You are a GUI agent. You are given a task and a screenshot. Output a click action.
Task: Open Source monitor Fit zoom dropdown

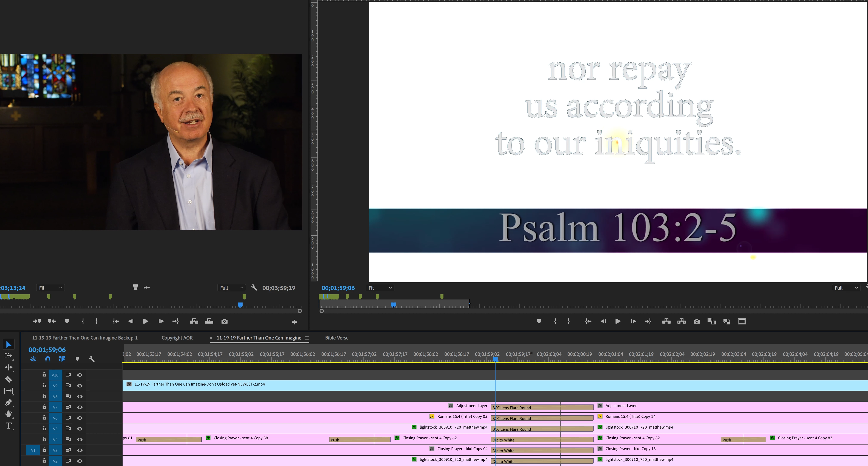[x=51, y=288]
